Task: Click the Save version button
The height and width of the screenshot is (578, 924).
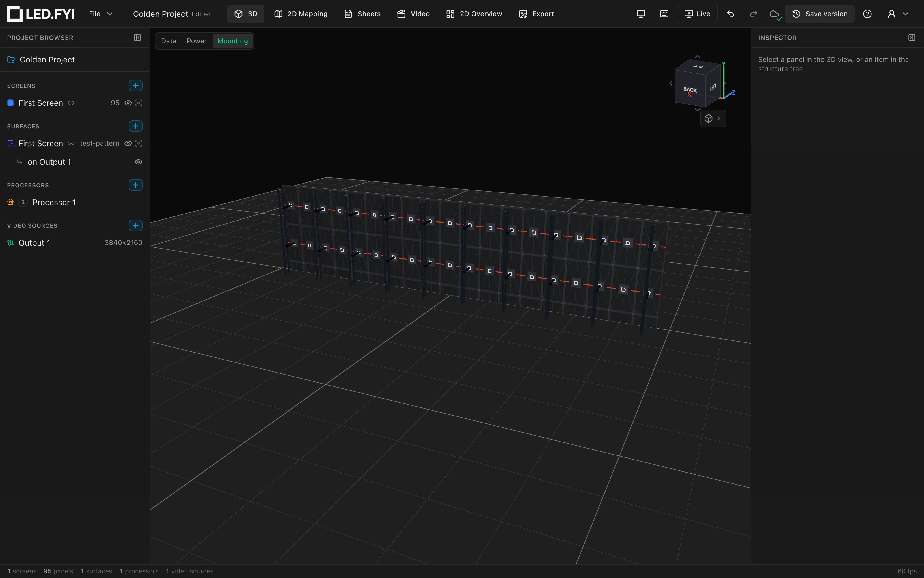Action: pyautogui.click(x=820, y=14)
